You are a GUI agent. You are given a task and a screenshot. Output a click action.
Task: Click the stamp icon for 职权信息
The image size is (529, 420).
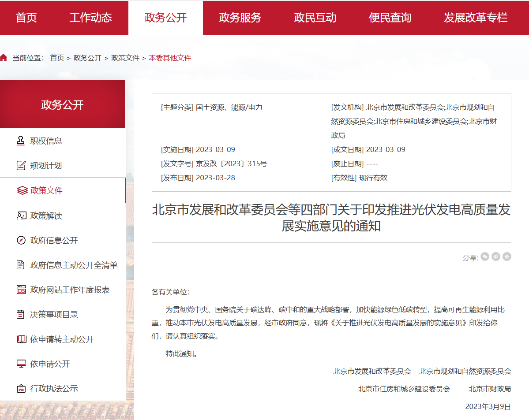pyautogui.click(x=21, y=141)
